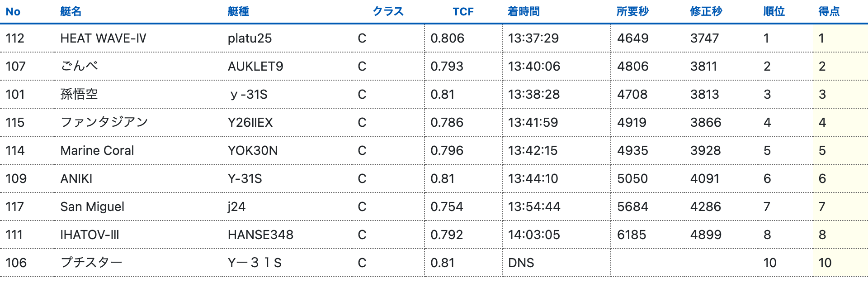The width and height of the screenshot is (868, 283).
Task: Click the 順位 column header
Action: pyautogui.click(x=774, y=12)
